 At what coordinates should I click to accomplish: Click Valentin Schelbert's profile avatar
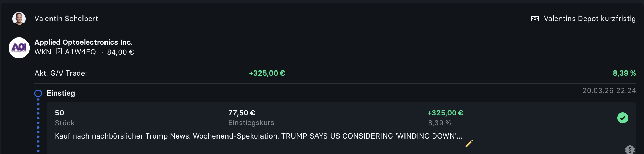(x=19, y=19)
